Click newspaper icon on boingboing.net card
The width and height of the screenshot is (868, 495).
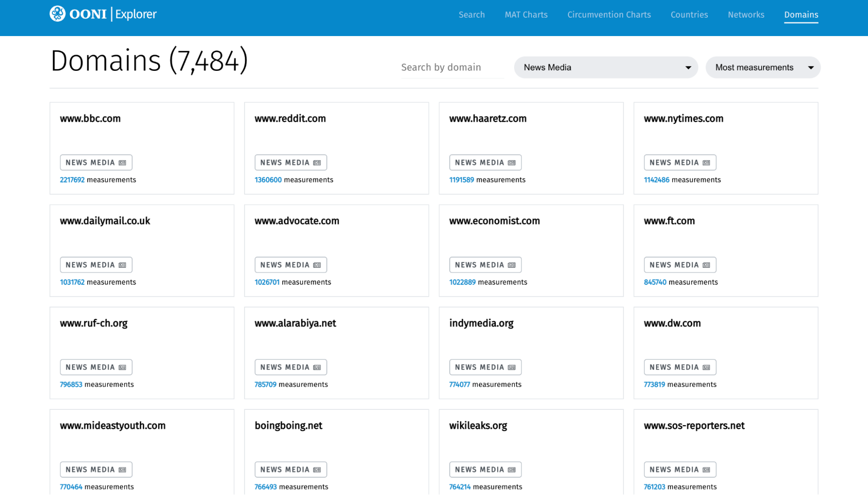point(317,470)
